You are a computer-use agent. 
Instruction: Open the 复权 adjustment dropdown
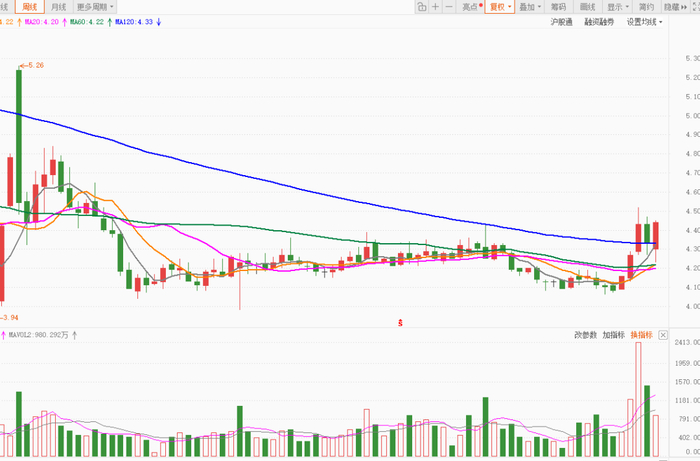coord(500,7)
